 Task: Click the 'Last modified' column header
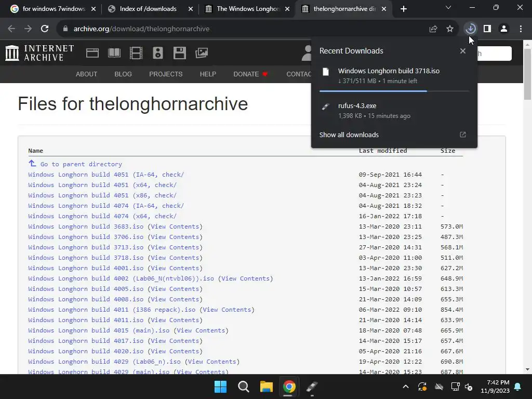(x=383, y=151)
